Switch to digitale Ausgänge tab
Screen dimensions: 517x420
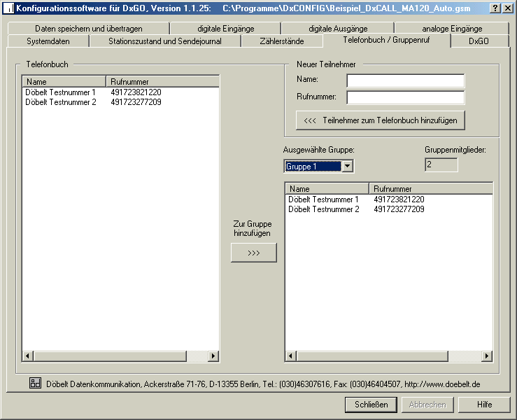point(338,29)
